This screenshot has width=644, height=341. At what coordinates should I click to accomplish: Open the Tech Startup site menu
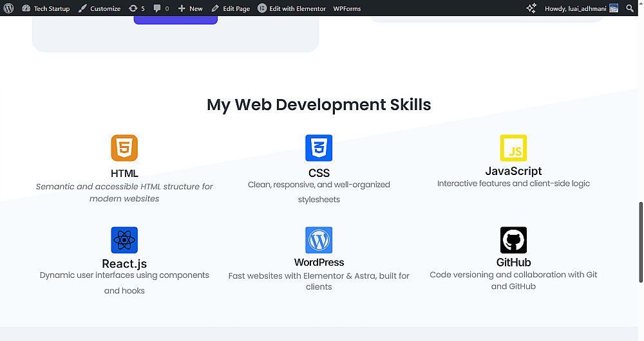46,8
